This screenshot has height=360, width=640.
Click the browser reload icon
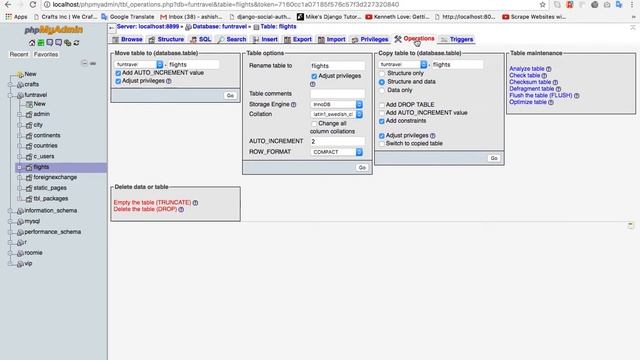(33, 4)
